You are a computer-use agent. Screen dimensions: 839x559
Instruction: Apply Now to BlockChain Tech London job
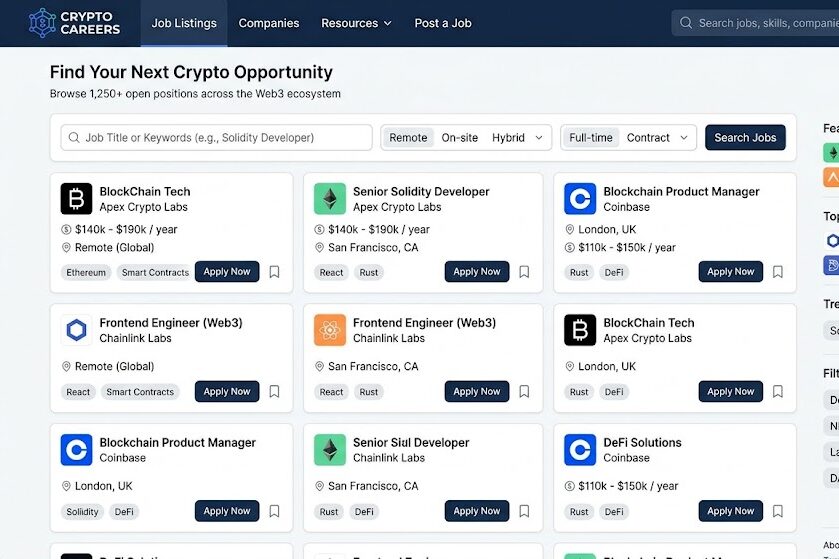(730, 392)
